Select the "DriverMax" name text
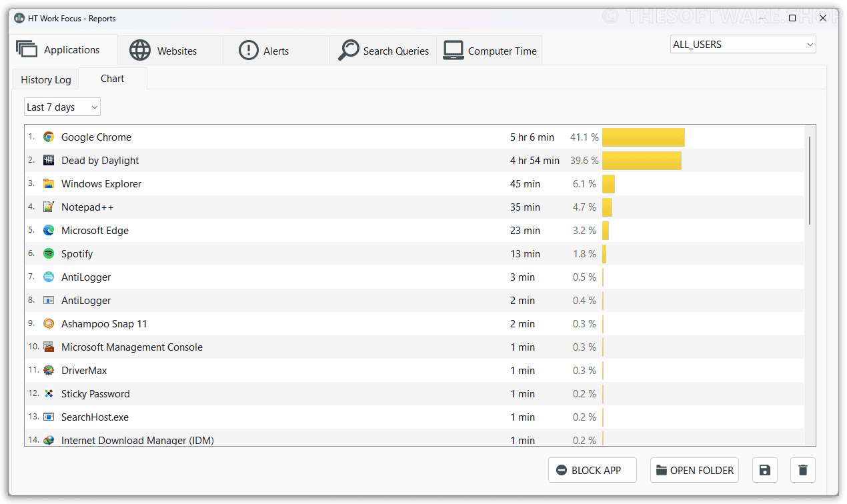Screen dimensions: 847x504 click(x=84, y=371)
